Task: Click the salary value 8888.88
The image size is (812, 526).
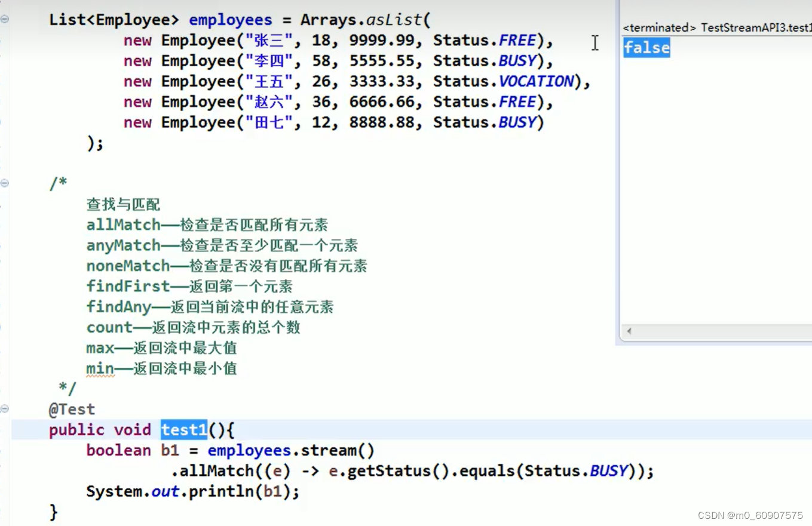Action: [382, 122]
